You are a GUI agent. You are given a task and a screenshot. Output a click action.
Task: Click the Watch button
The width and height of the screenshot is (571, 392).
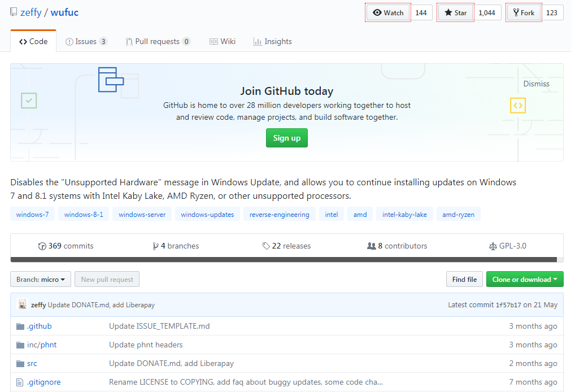(388, 13)
